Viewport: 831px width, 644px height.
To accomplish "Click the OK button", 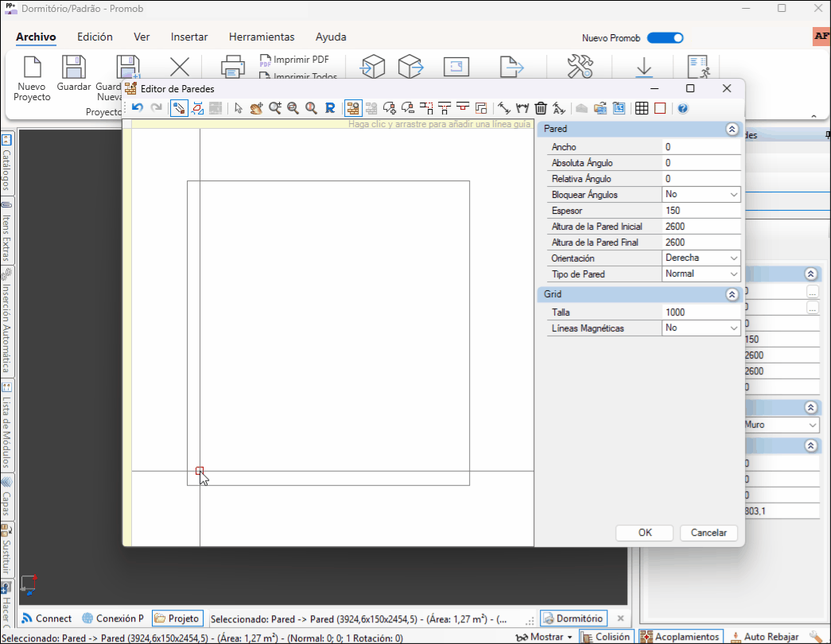I will 645,533.
